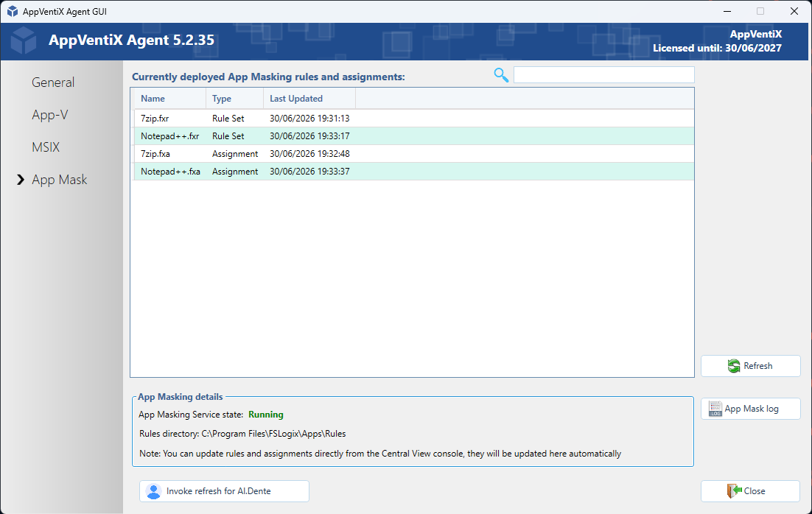Click Rule Set type in Notepad++.fxr row
812x514 pixels.
pyautogui.click(x=228, y=136)
